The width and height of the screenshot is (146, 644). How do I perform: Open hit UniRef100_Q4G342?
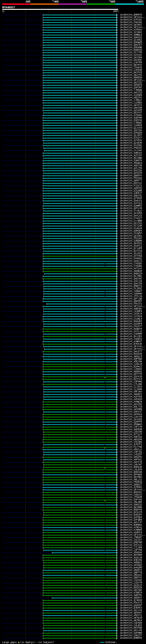[x=131, y=278]
